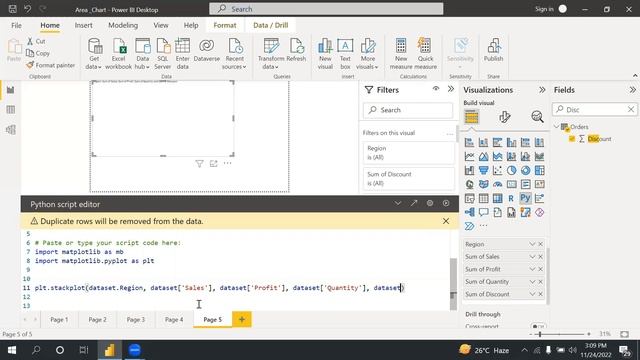Collapse the Visualizations pane
Image resolution: width=640 pixels, height=360 pixels.
[542, 90]
